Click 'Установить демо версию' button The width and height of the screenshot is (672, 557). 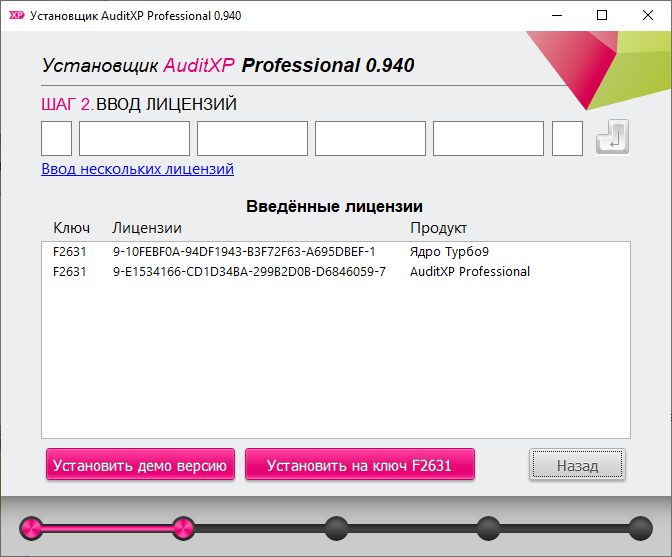coord(140,464)
